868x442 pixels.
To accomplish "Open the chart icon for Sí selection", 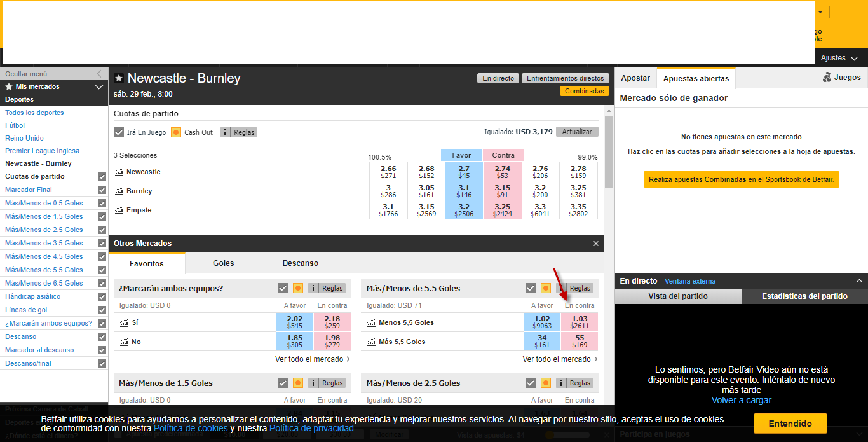I will pyautogui.click(x=124, y=322).
